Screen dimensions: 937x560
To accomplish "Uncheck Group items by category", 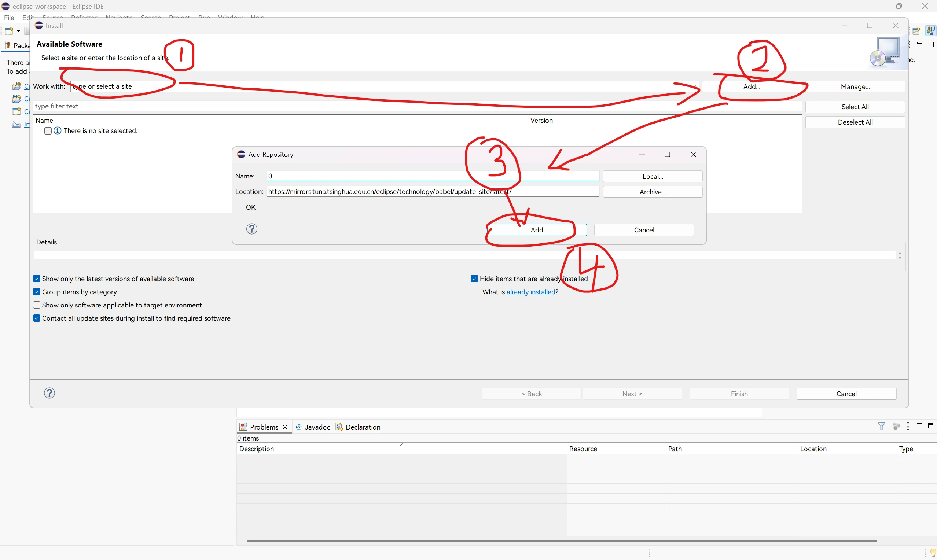I will 37,292.
